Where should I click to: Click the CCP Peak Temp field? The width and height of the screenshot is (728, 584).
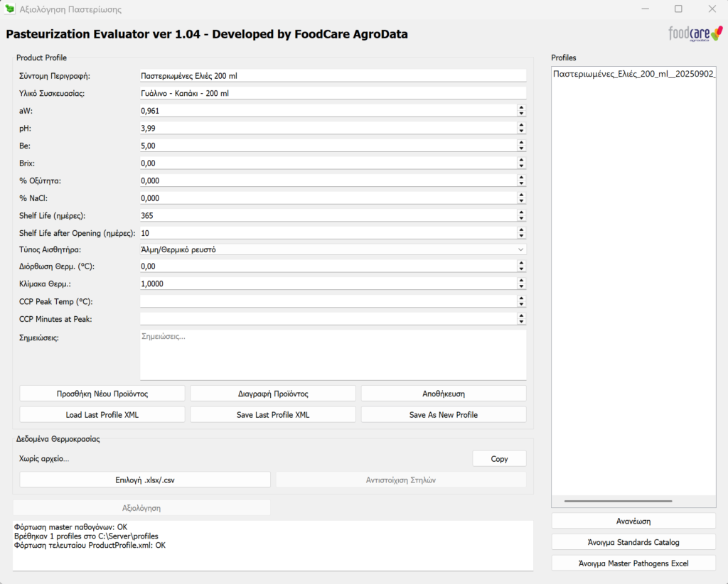coord(328,301)
